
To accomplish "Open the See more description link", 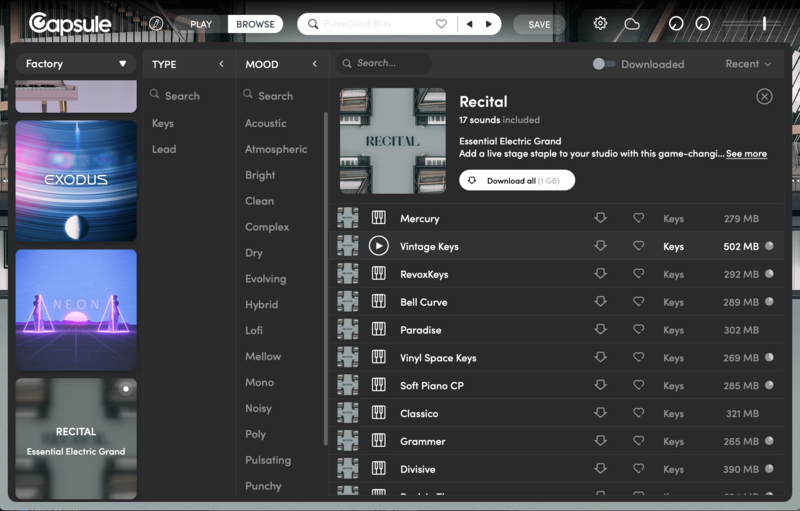I will [746, 154].
